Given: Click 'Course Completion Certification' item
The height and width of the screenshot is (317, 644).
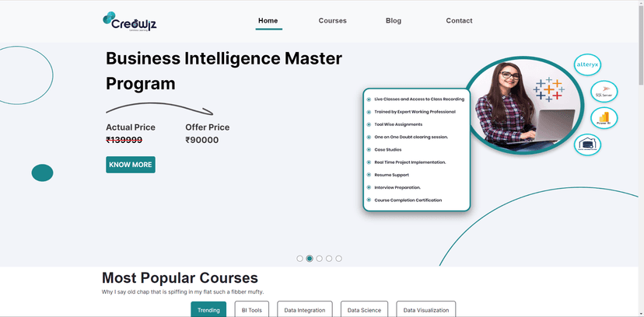Looking at the screenshot, I should tap(408, 200).
